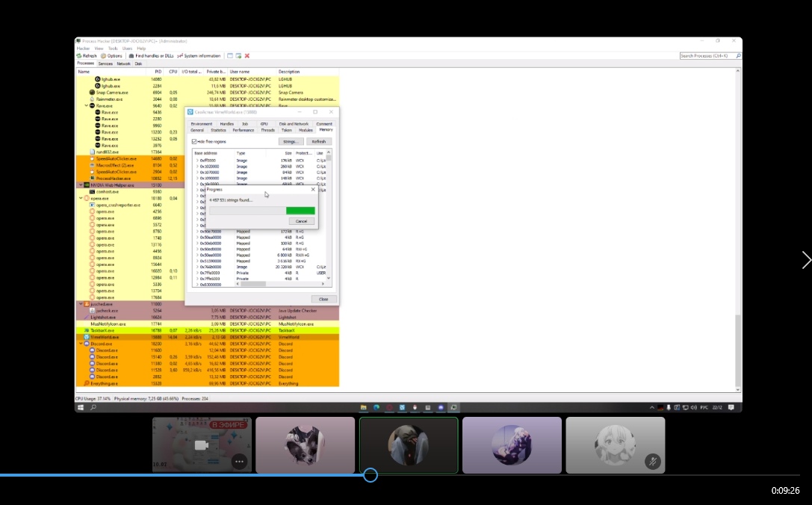Click Find handles or DLLs
The width and height of the screenshot is (812, 505).
click(x=151, y=56)
